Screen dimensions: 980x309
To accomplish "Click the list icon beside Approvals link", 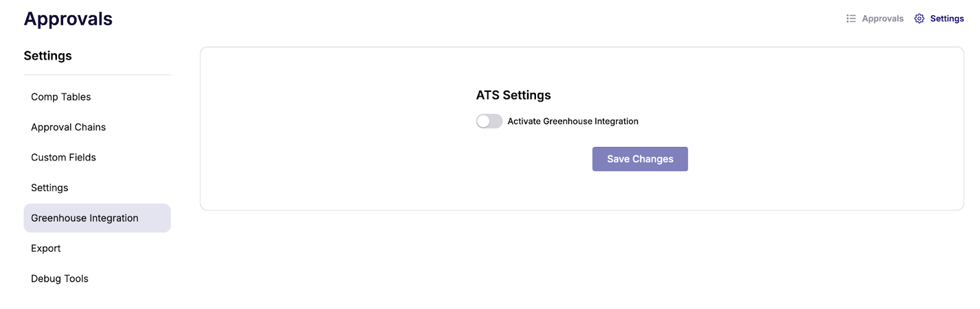I will (x=851, y=18).
